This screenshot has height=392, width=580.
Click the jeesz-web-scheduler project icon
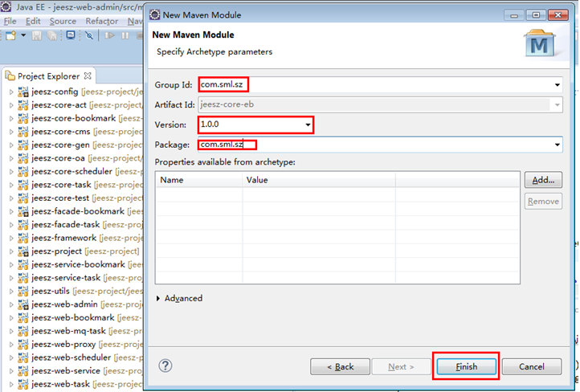point(23,357)
